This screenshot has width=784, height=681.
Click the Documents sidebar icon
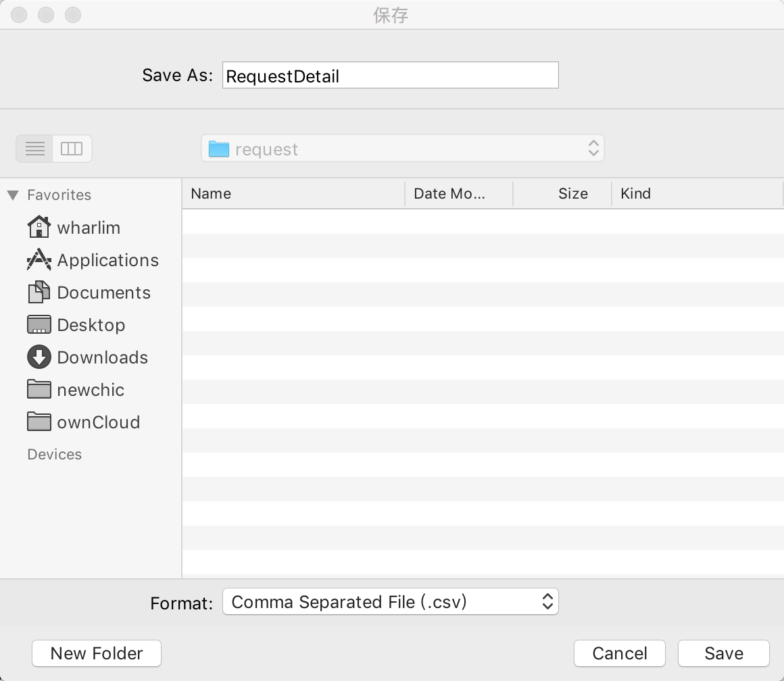click(39, 293)
